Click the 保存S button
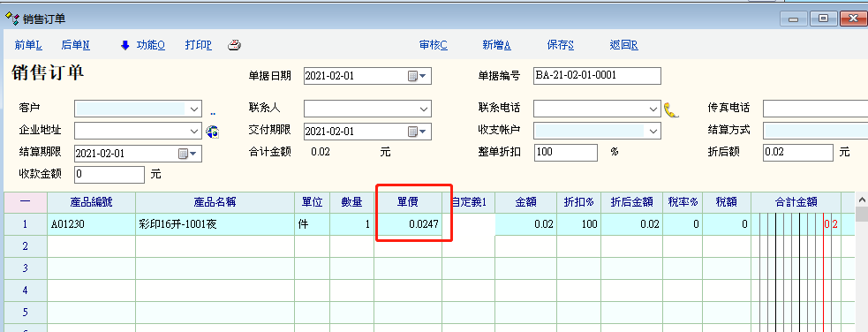 [x=560, y=45]
